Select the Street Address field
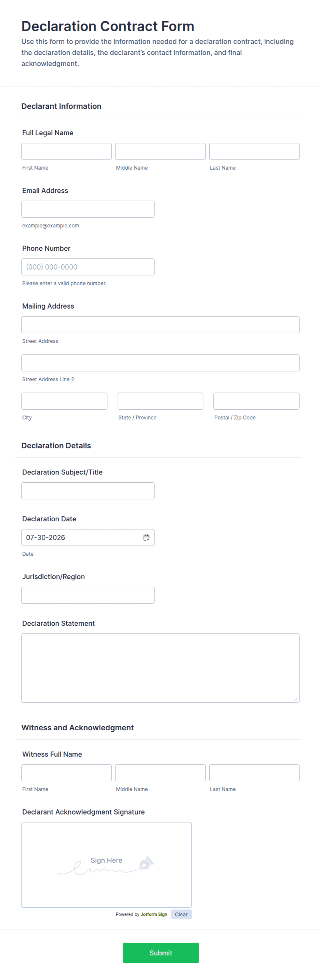 coord(160,325)
